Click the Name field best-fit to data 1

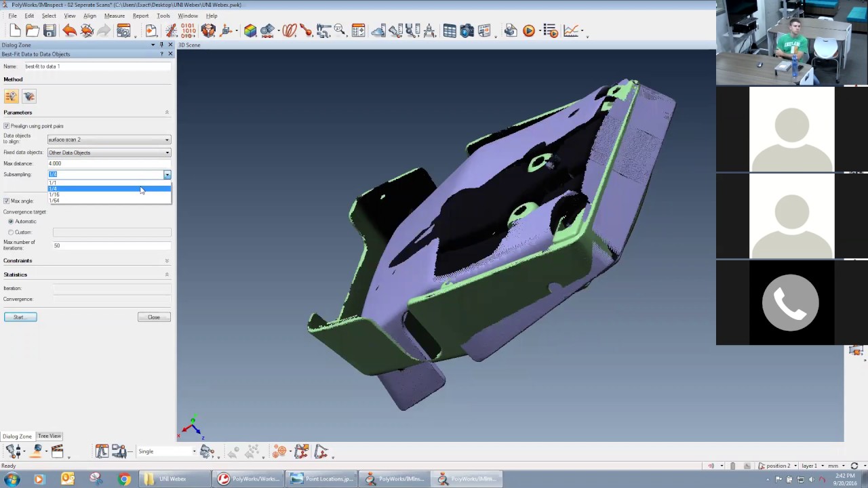pyautogui.click(x=97, y=66)
